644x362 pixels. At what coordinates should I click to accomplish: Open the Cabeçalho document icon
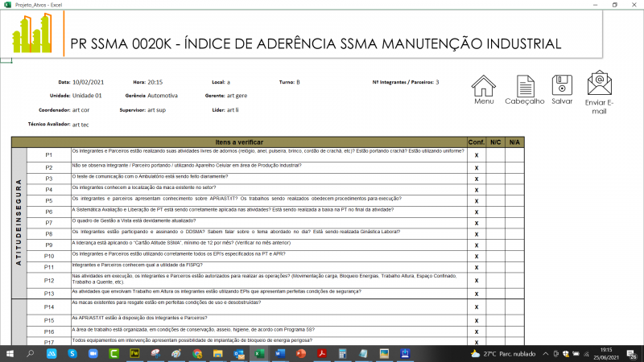525,86
